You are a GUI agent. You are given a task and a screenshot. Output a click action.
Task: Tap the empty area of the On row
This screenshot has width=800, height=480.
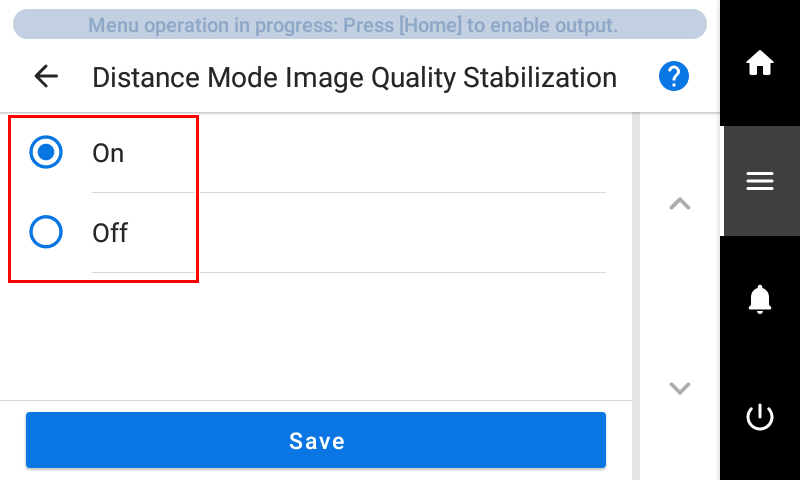(x=365, y=153)
